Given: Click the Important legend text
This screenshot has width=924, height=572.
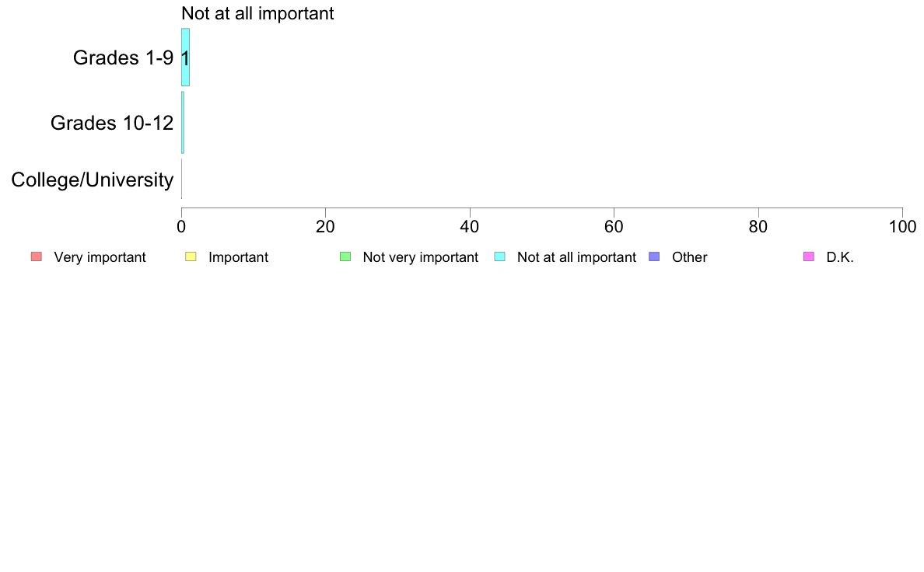Looking at the screenshot, I should [238, 257].
